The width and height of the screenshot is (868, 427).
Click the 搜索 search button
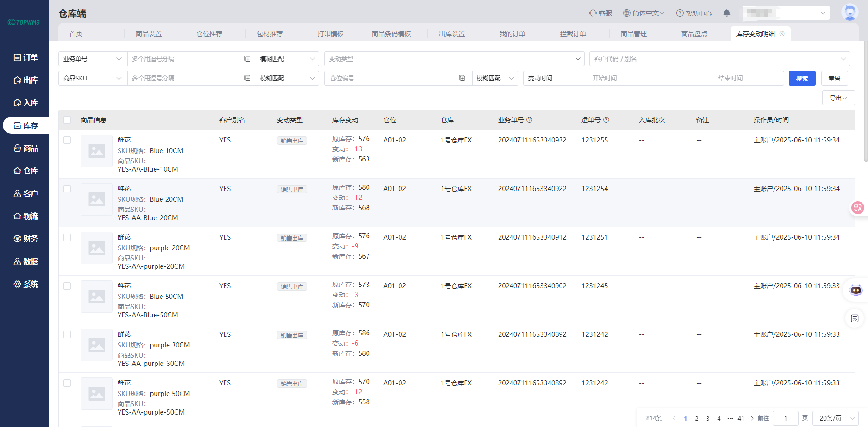click(x=802, y=78)
